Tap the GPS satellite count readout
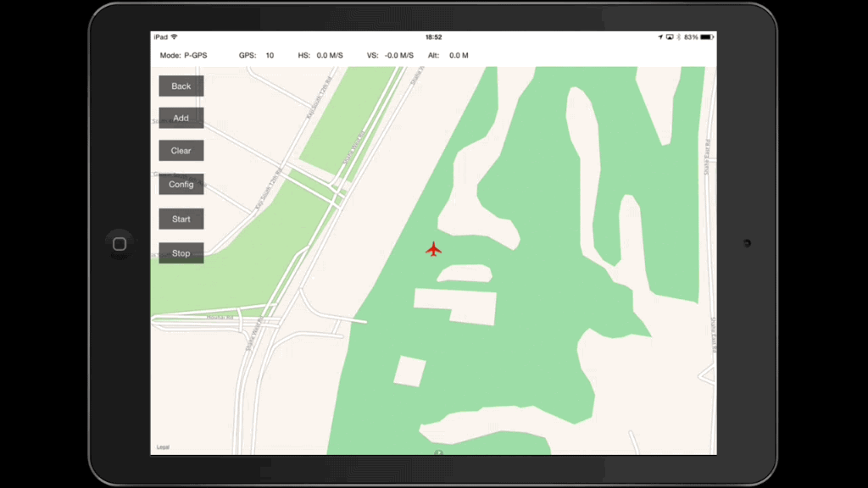This screenshot has height=488, width=868. (x=256, y=56)
